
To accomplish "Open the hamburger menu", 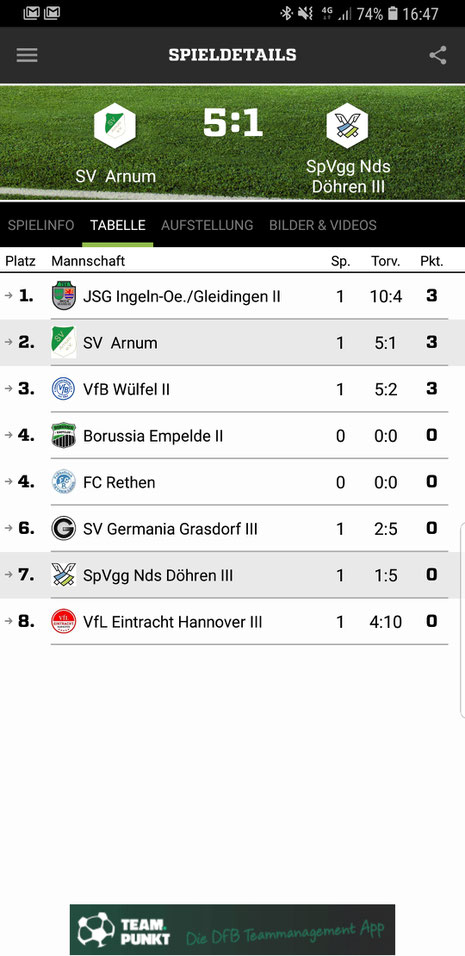I will click(27, 55).
